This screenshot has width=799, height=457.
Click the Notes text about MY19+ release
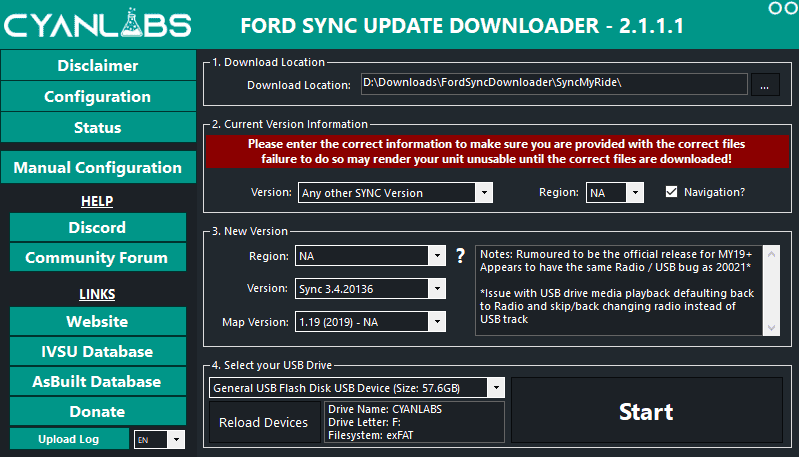tap(616, 260)
